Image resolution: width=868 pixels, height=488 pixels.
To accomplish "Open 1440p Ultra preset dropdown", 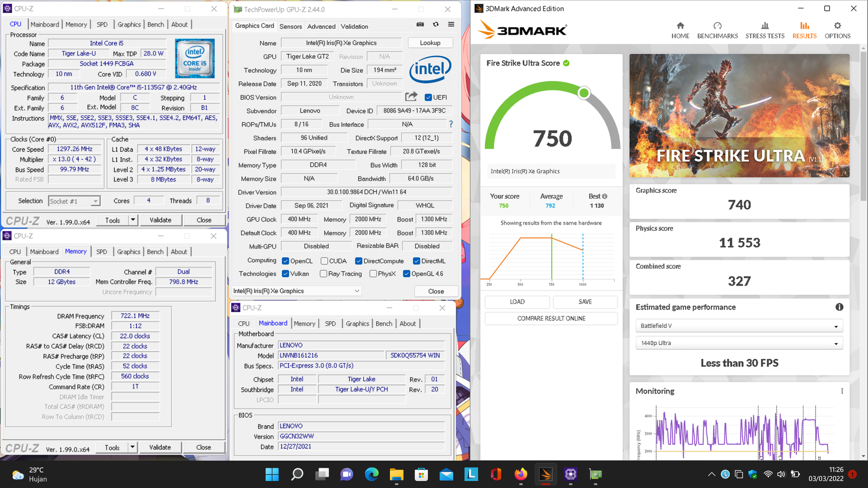I will click(739, 343).
